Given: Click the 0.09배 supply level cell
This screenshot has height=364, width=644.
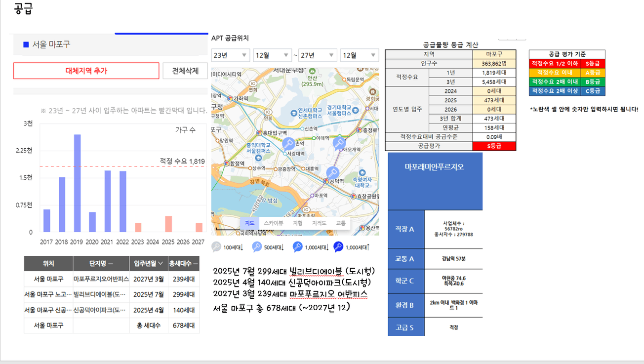Looking at the screenshot, I should [x=494, y=137].
